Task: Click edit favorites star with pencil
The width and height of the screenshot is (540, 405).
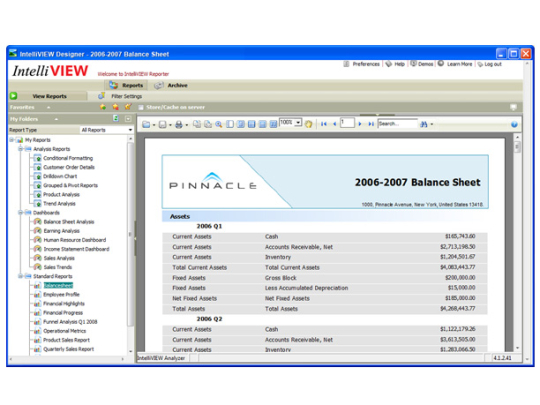Action: tap(128, 107)
